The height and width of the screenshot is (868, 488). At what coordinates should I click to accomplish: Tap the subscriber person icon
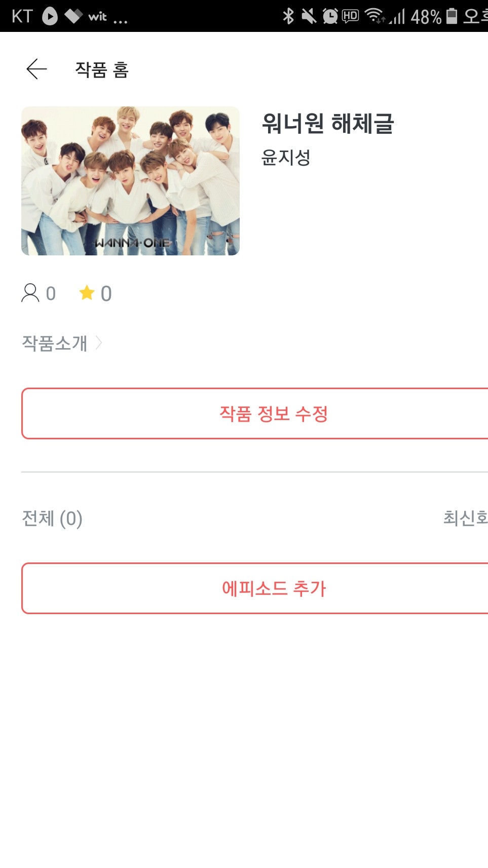coord(30,293)
